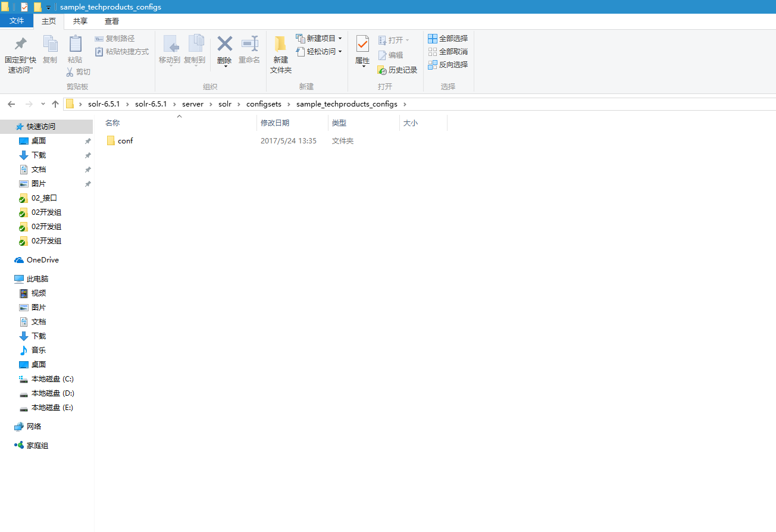Click the Edit button in the ribbon
This screenshot has width=776, height=532.
click(390, 55)
